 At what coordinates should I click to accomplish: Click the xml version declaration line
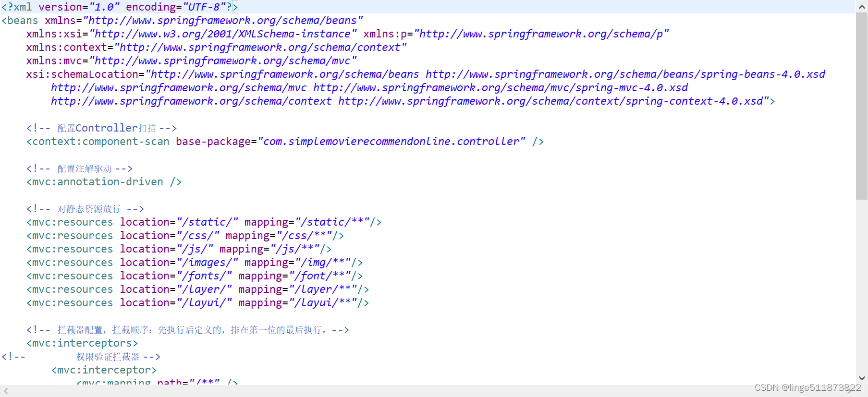pos(120,7)
